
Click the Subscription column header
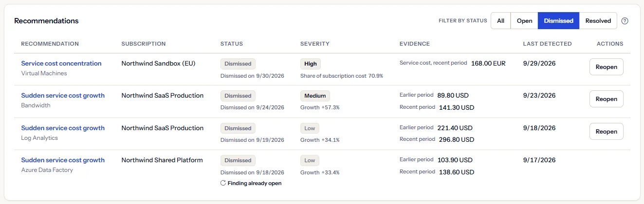[x=144, y=44]
